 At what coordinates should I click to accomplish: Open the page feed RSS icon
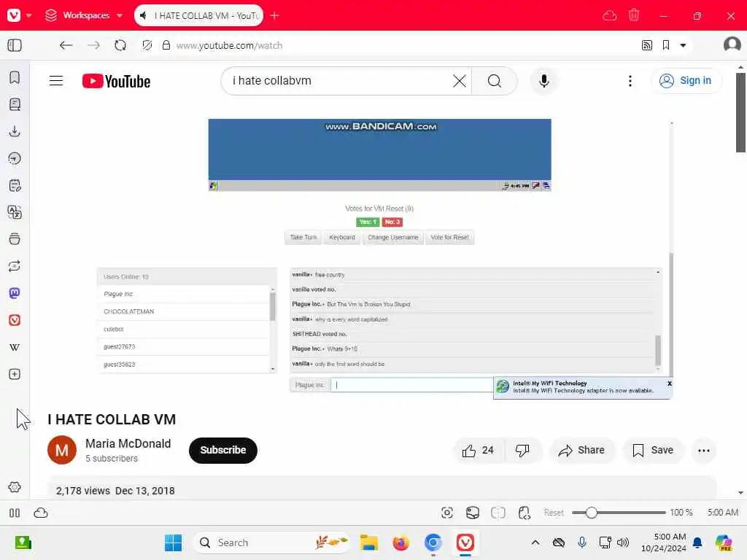tap(646, 45)
